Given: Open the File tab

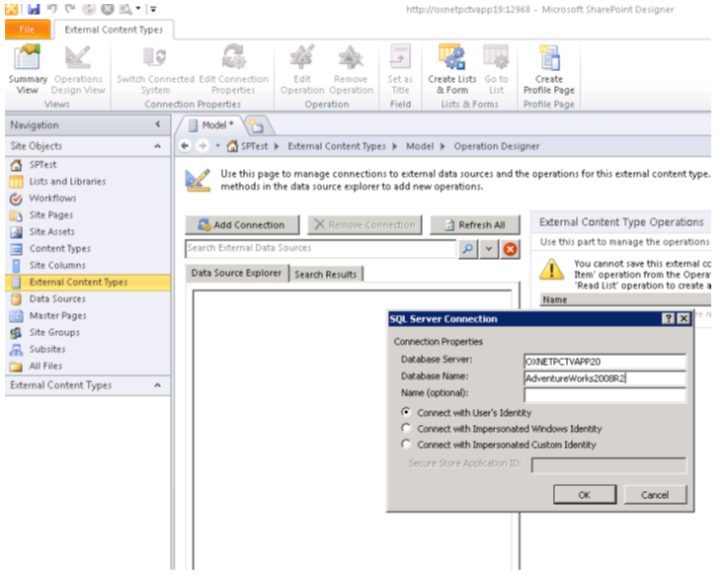Looking at the screenshot, I should pyautogui.click(x=27, y=30).
